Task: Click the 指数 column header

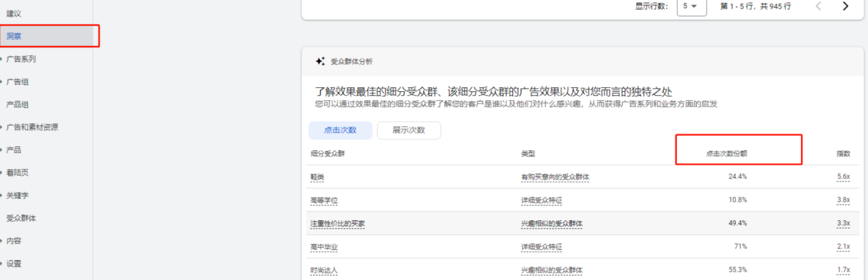Action: 843,154
